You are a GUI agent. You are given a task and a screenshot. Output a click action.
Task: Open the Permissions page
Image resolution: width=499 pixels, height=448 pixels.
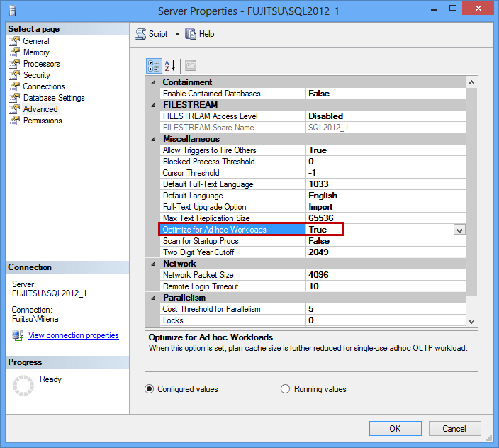(43, 121)
